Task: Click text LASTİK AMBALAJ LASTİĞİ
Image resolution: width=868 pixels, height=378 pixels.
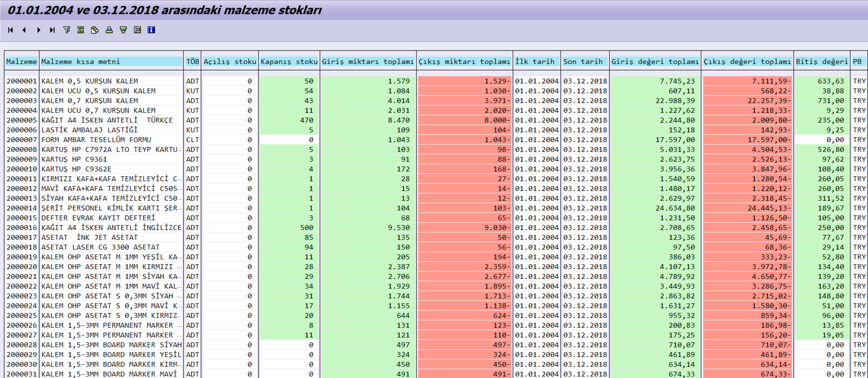Action: (x=89, y=130)
